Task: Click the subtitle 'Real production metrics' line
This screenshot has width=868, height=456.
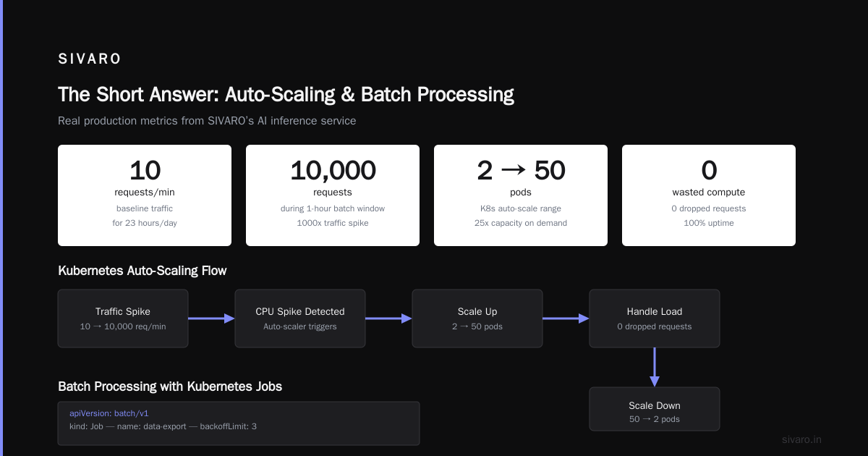Action: [x=207, y=121]
